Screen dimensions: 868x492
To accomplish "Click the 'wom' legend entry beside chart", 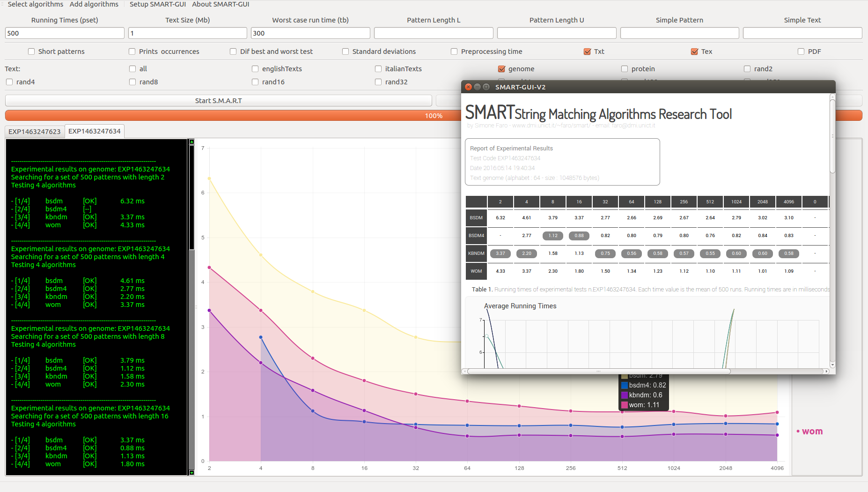I will [809, 432].
